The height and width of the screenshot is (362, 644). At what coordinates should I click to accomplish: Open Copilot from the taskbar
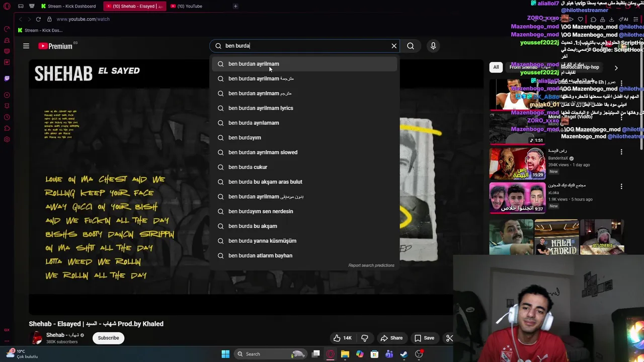click(x=360, y=354)
